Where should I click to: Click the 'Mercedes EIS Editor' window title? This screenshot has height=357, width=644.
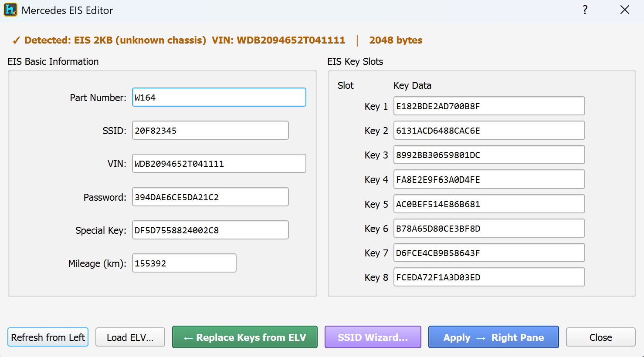[x=67, y=10]
